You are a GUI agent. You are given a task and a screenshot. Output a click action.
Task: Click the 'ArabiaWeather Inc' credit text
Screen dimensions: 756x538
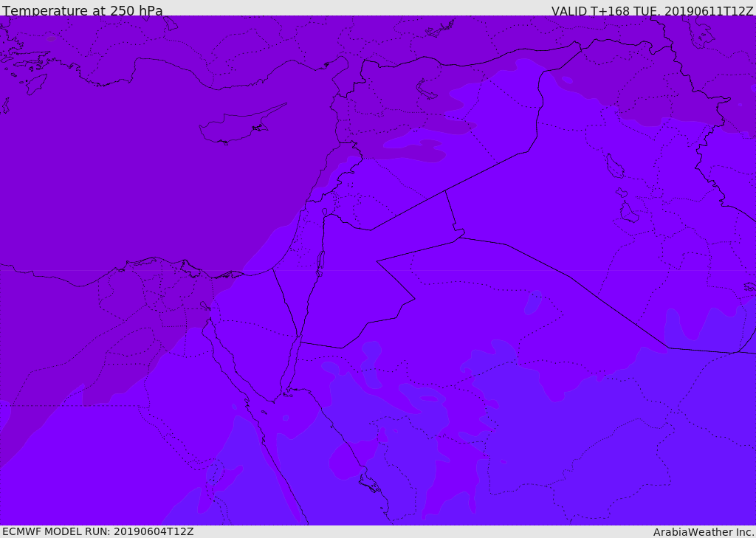[704, 532]
